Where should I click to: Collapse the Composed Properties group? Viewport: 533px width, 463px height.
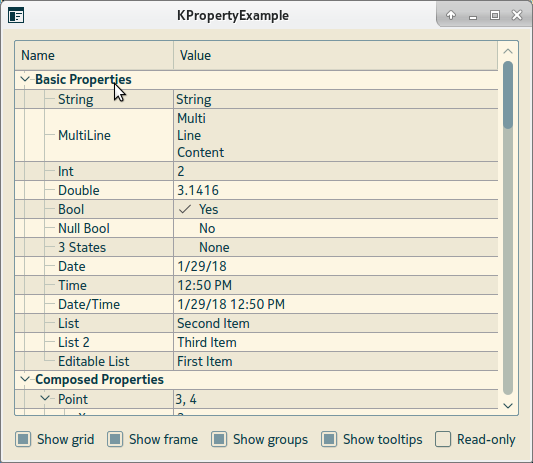[x=25, y=379]
